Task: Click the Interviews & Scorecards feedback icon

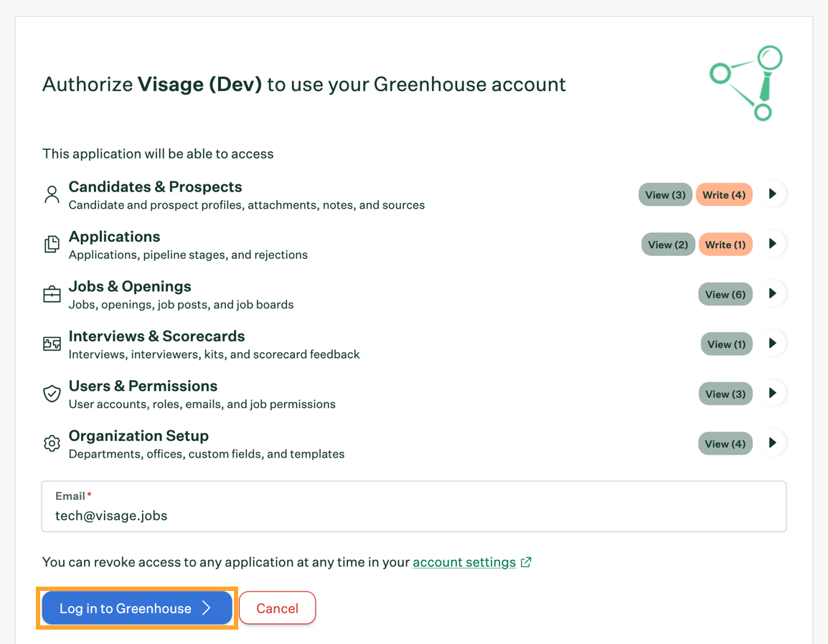Action: (52, 344)
